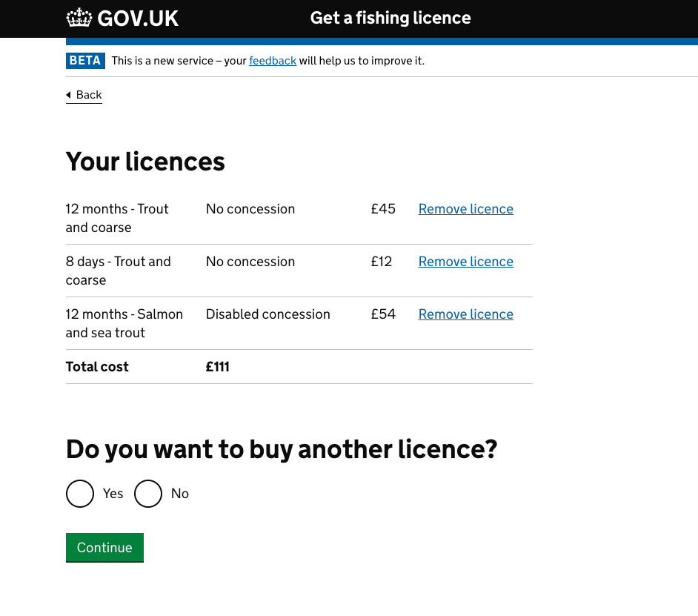Choose Yes to buy another licence

point(80,493)
